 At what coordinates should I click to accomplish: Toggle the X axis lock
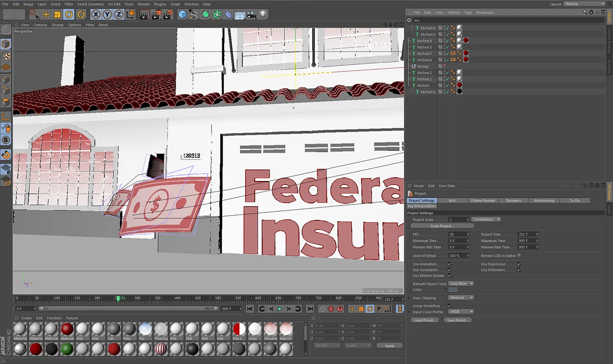pyautogui.click(x=96, y=14)
